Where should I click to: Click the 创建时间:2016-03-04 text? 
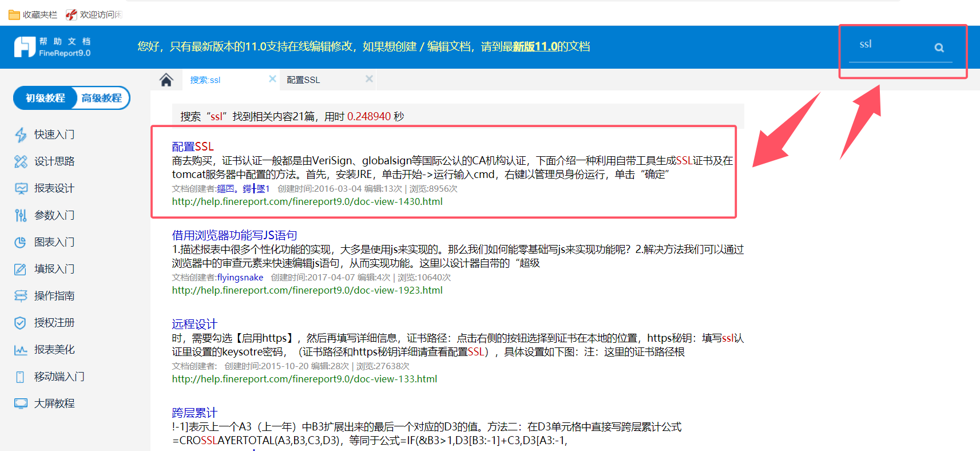(x=320, y=189)
